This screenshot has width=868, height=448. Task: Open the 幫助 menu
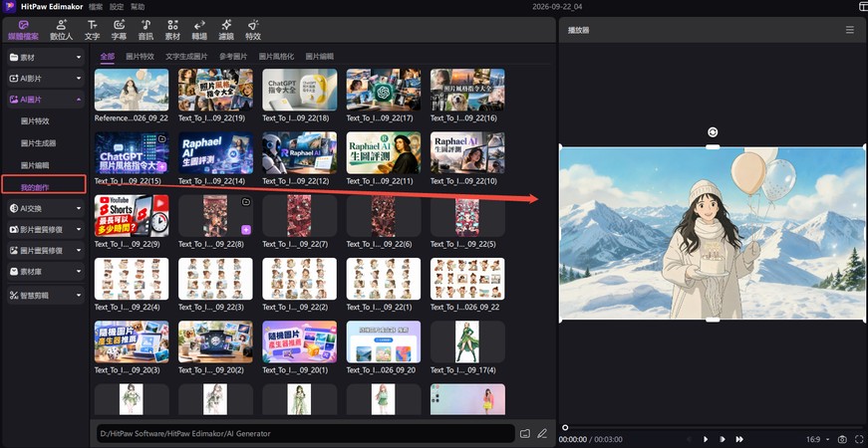pos(138,7)
